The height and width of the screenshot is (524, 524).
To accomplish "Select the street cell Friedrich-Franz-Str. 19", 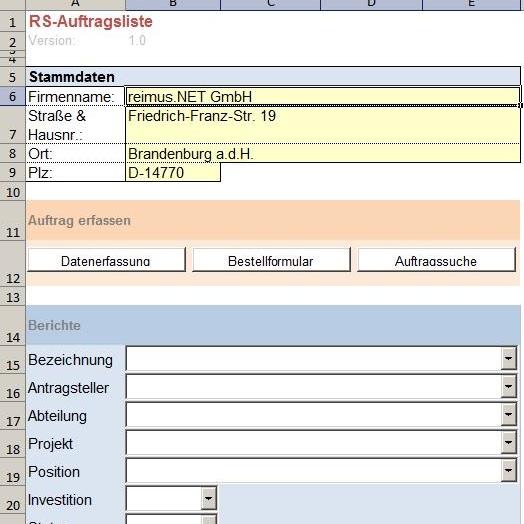I will [323, 125].
